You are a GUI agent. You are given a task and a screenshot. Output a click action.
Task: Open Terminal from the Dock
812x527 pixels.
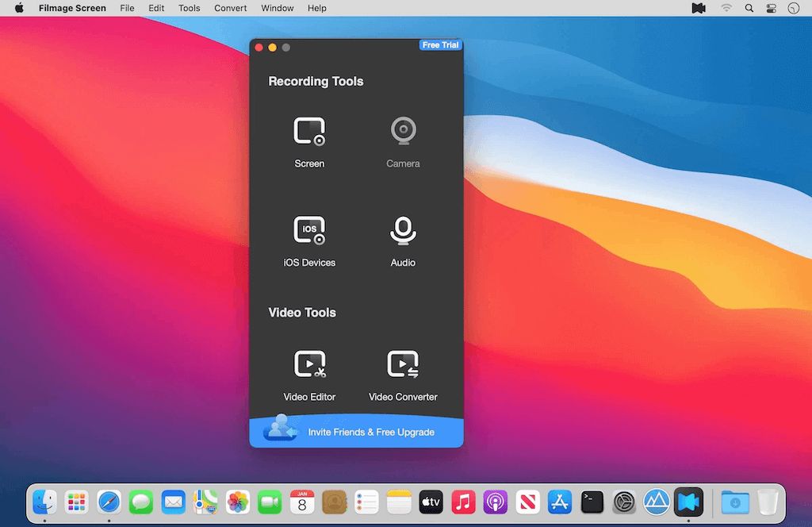[592, 502]
